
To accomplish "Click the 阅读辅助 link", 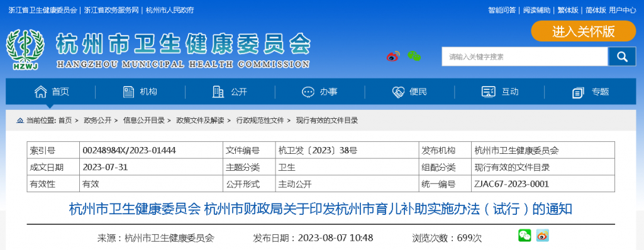I will [x=537, y=10].
